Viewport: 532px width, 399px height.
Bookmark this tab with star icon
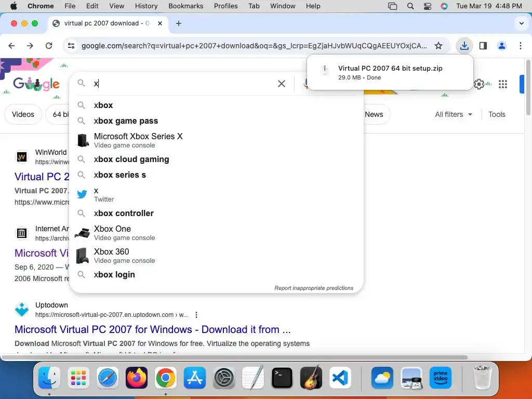(438, 46)
